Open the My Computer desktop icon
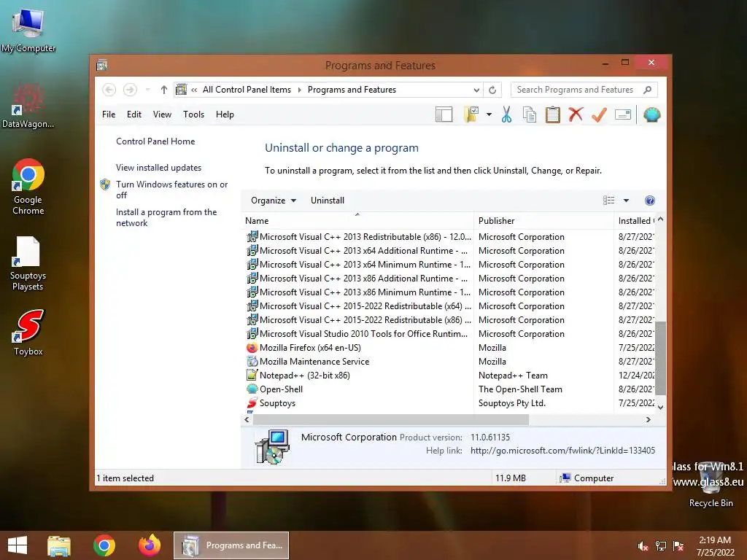Viewport: 747px width, 560px height. [28, 30]
